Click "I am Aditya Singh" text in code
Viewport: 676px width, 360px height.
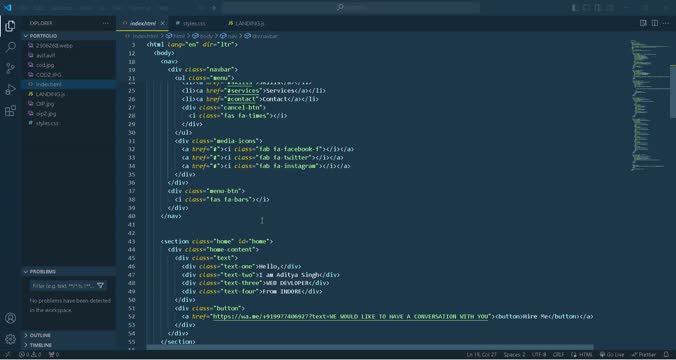tap(289, 275)
